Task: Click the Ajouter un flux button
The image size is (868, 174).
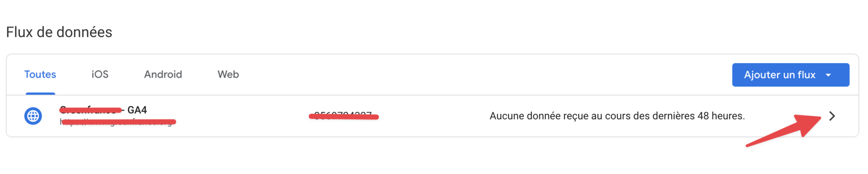Action: click(779, 75)
